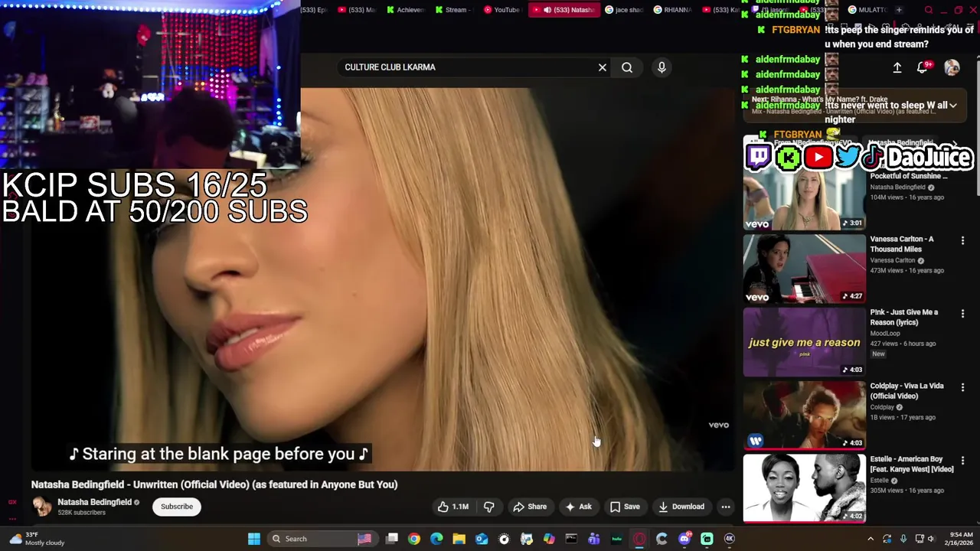Launch Google Chrome from taskbar

(414, 539)
